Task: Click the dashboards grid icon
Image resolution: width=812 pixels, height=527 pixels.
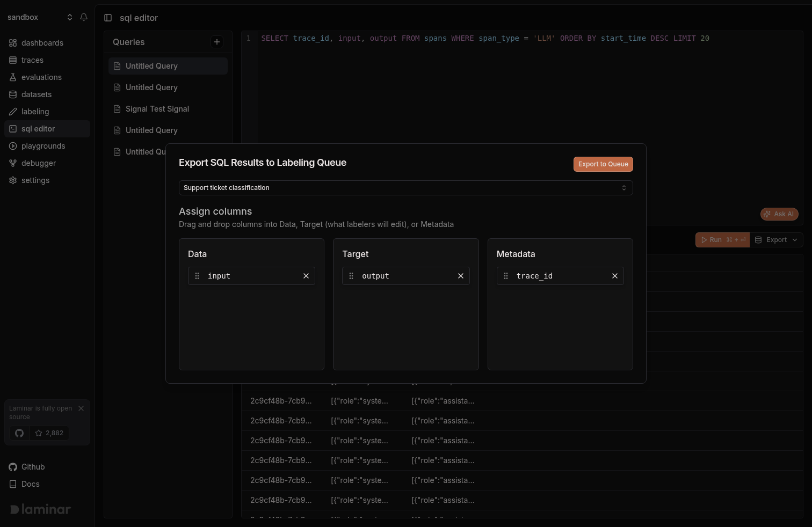Action: 13,43
